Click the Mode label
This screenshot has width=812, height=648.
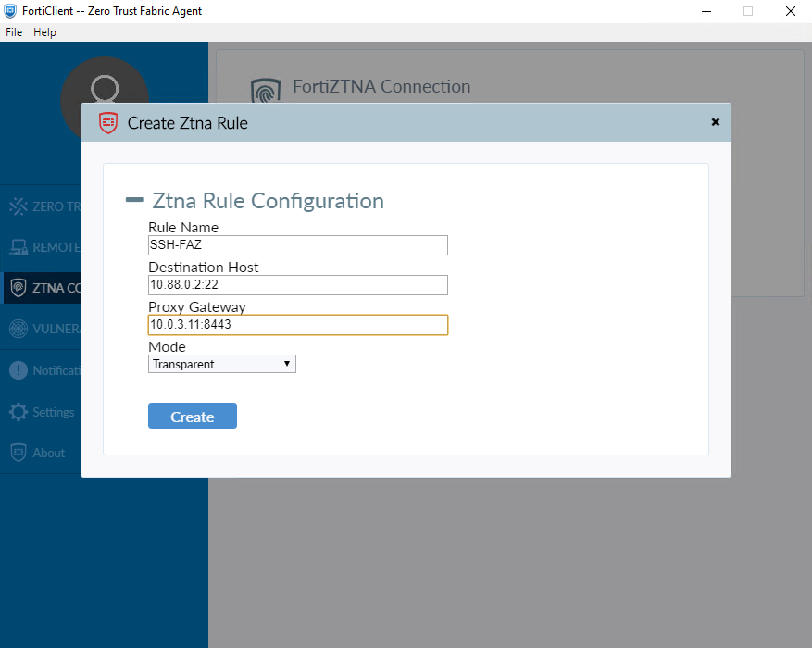tap(167, 347)
